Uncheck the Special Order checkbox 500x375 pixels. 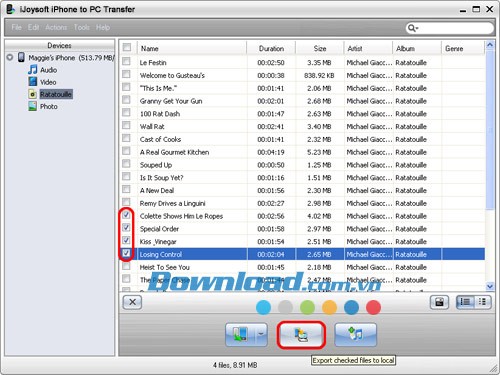click(126, 228)
